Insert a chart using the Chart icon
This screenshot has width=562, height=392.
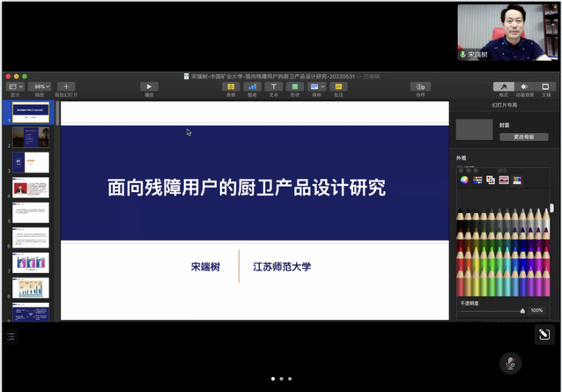pos(252,86)
